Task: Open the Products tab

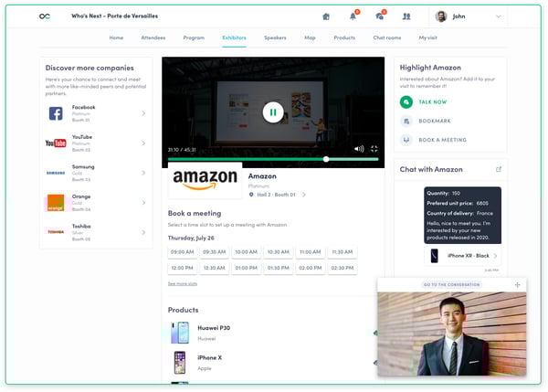Action: 344,37
